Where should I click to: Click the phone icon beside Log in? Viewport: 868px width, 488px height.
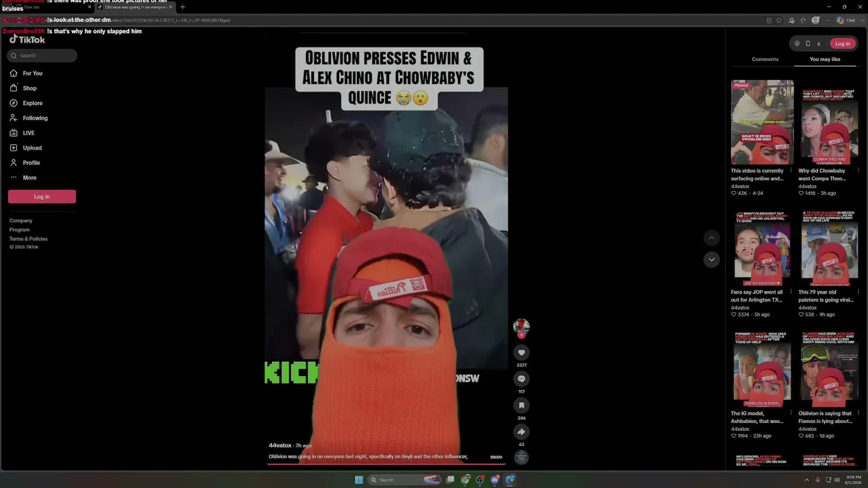pyautogui.click(x=808, y=43)
